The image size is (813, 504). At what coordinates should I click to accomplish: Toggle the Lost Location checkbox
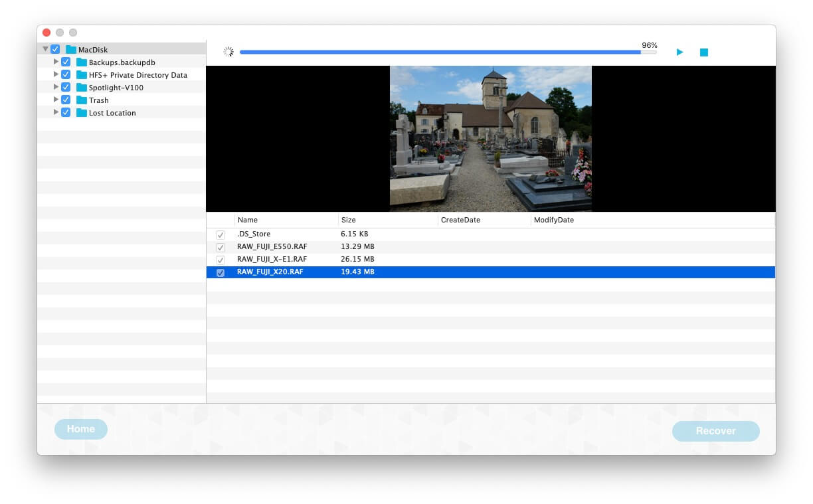coord(66,112)
